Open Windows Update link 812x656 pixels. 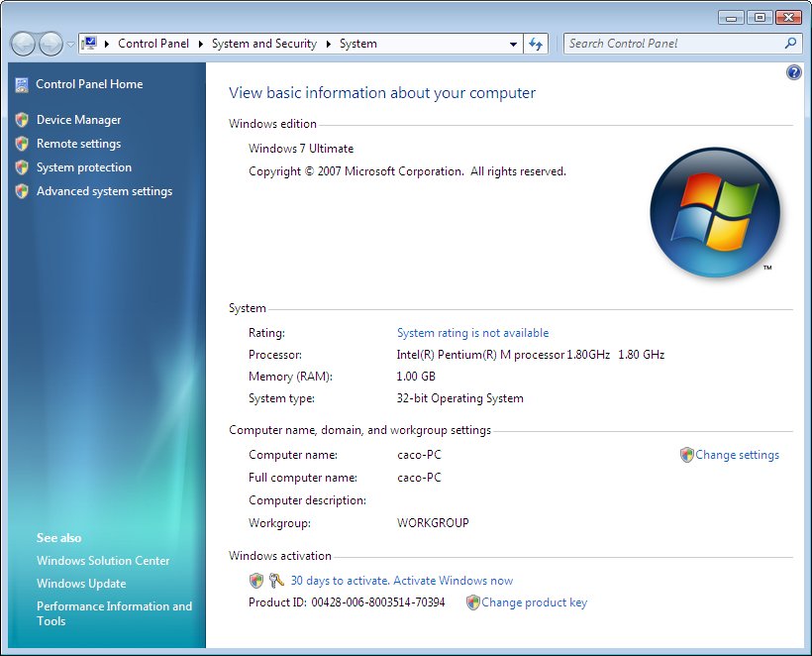[81, 584]
